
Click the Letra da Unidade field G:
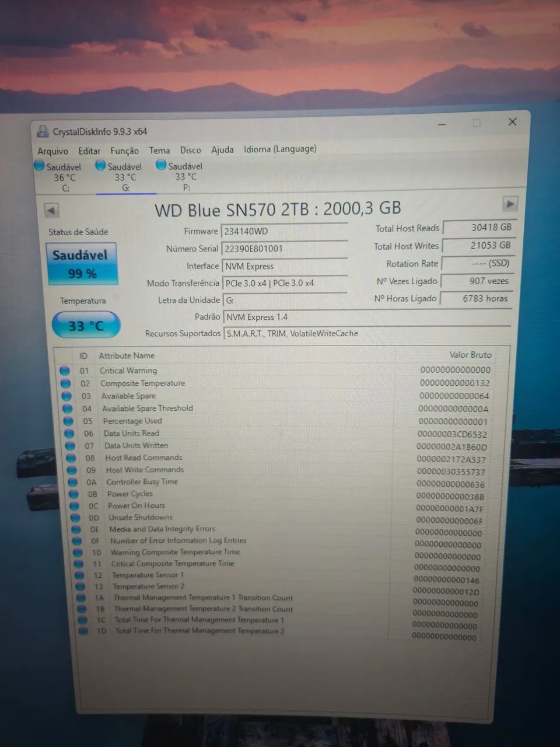click(285, 301)
